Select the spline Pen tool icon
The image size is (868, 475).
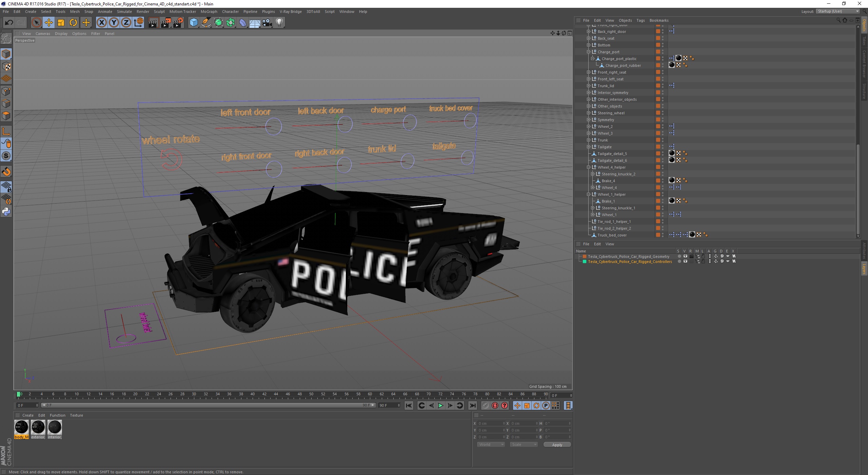206,23
